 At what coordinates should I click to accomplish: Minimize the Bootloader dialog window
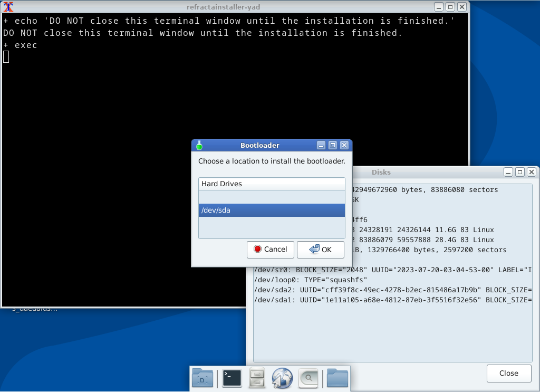point(321,145)
